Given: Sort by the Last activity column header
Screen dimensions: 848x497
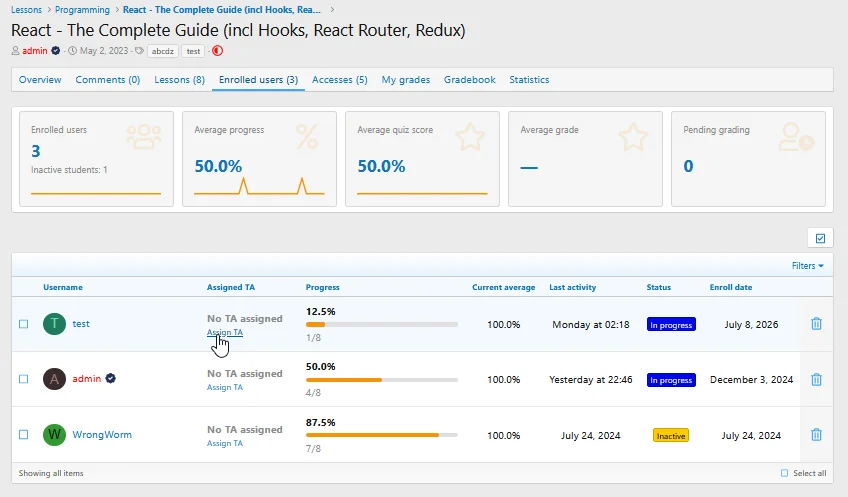Looking at the screenshot, I should click(572, 287).
